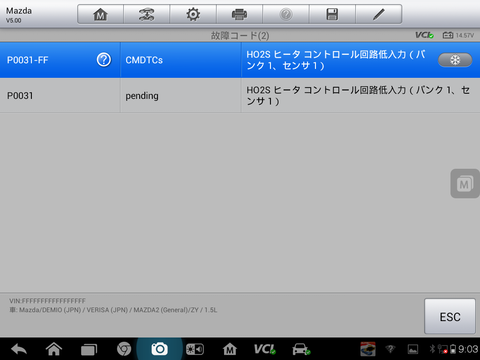This screenshot has width=480, height=360.
Task: Open the vehicle diagnostics shortcut icon
Action: pos(301,349)
